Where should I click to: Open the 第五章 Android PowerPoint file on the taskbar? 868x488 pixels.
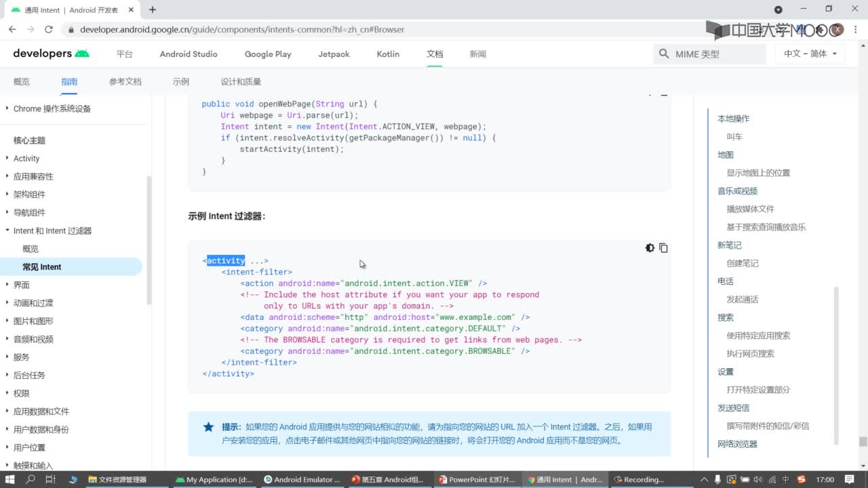(390, 479)
